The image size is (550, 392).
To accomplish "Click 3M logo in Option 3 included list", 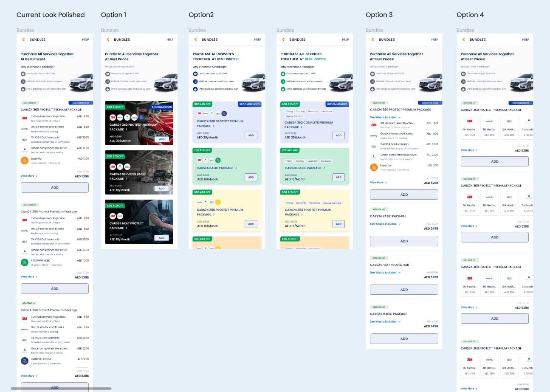I will click(x=374, y=125).
